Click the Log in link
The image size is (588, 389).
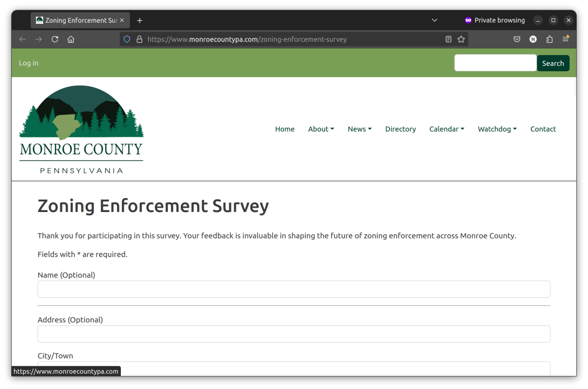29,63
